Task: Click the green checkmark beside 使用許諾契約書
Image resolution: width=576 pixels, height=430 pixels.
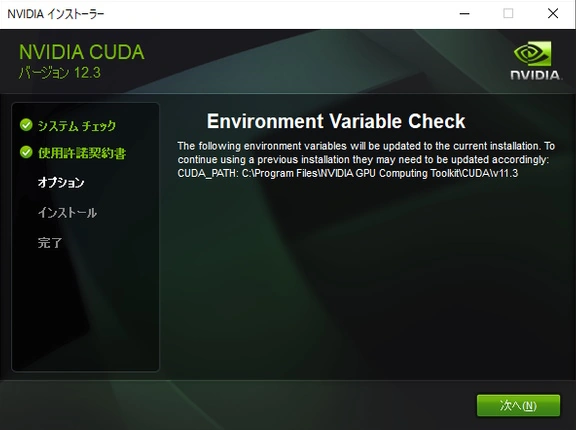Action: (26, 152)
